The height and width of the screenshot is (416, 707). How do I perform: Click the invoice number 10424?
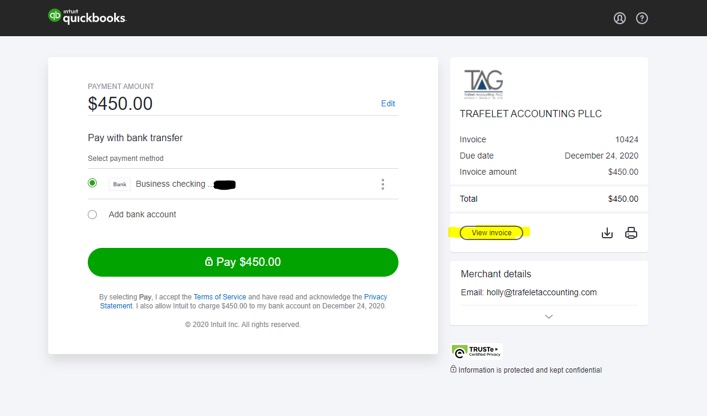(x=627, y=140)
